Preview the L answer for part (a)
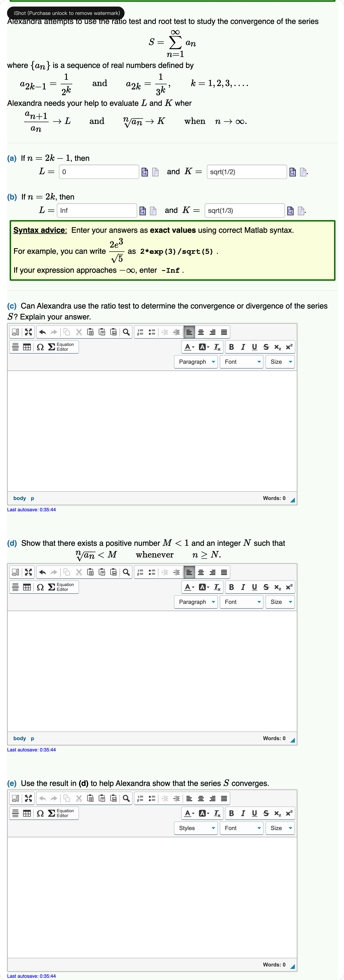Screen dimensions: 344x980 click(145, 172)
